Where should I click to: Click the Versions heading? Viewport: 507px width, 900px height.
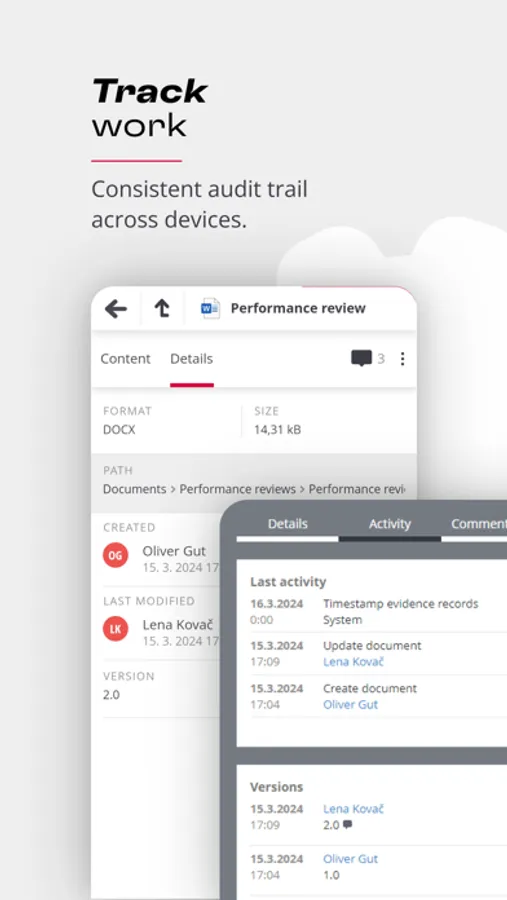(277, 786)
